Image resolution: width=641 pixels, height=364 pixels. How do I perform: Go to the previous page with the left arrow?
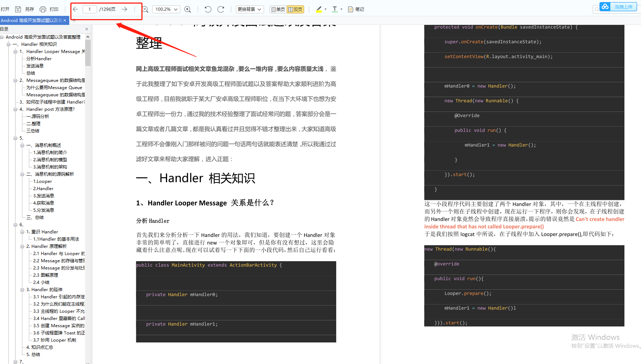[76, 9]
